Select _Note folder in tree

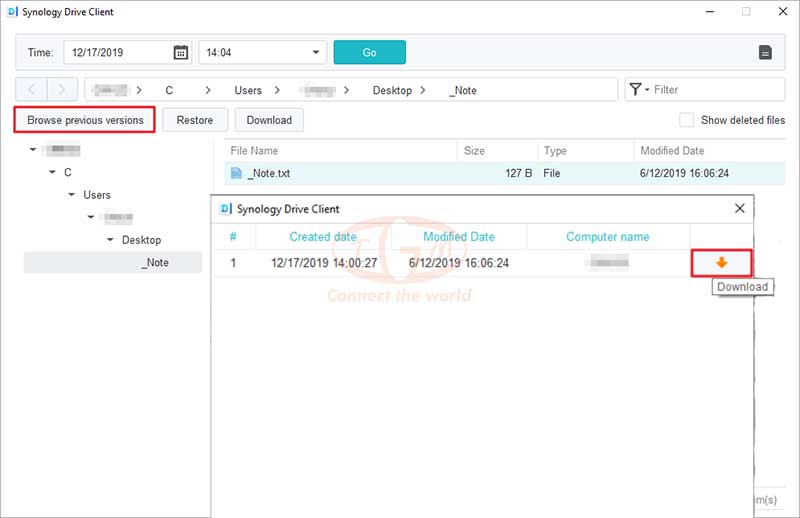(x=113, y=262)
